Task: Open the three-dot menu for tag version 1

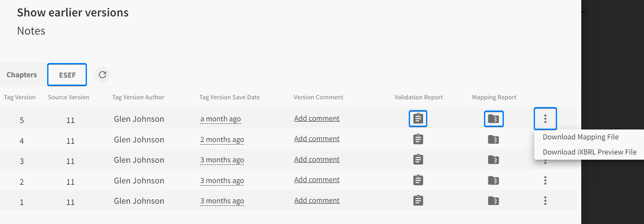Action: coord(545,201)
